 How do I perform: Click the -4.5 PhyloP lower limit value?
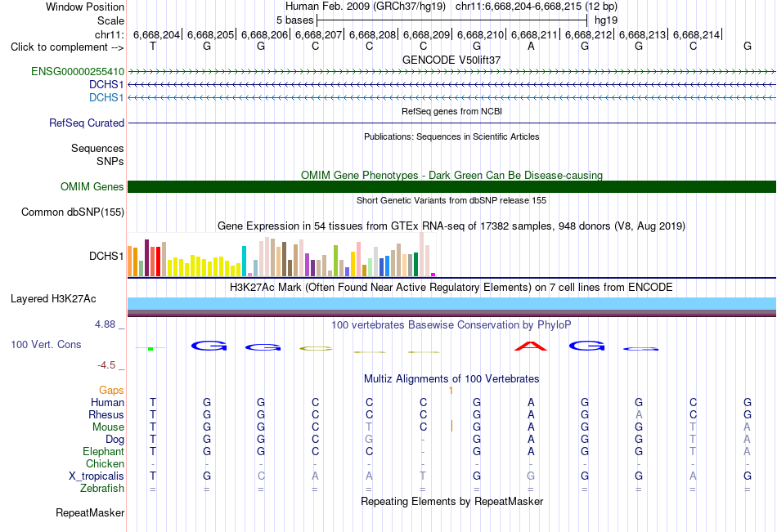point(106,365)
